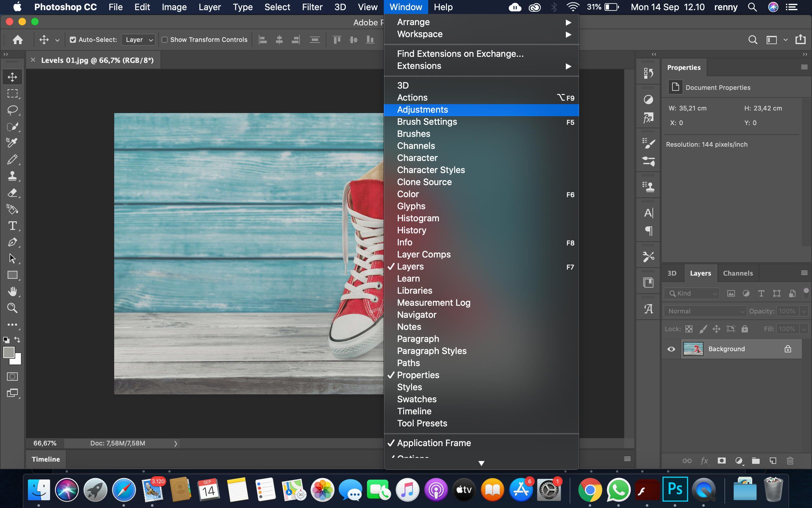Select the Move tool in the toolbar
The width and height of the screenshot is (812, 508).
coord(12,77)
